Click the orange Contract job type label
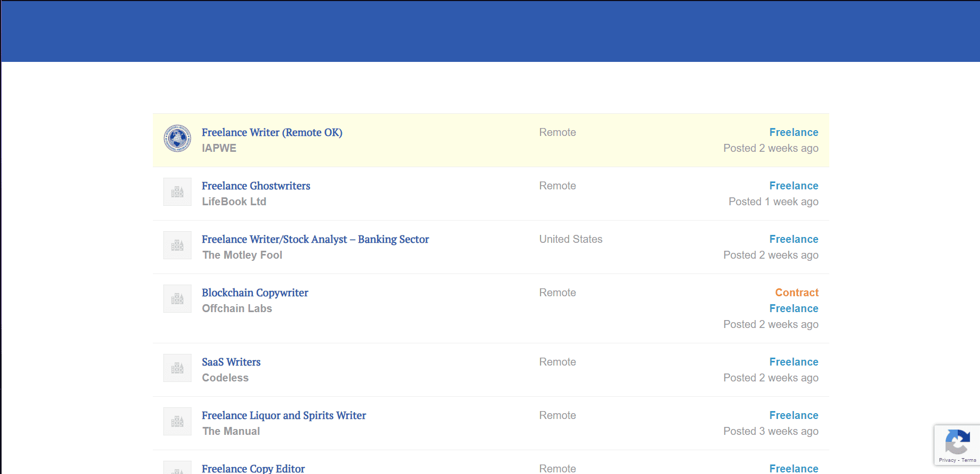The image size is (980, 474). [796, 293]
